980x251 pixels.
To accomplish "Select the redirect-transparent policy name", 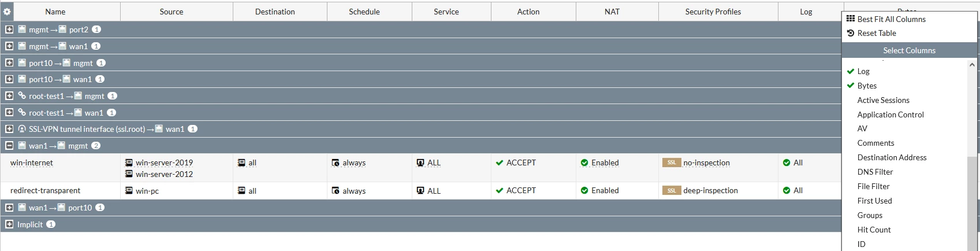I will (46, 190).
